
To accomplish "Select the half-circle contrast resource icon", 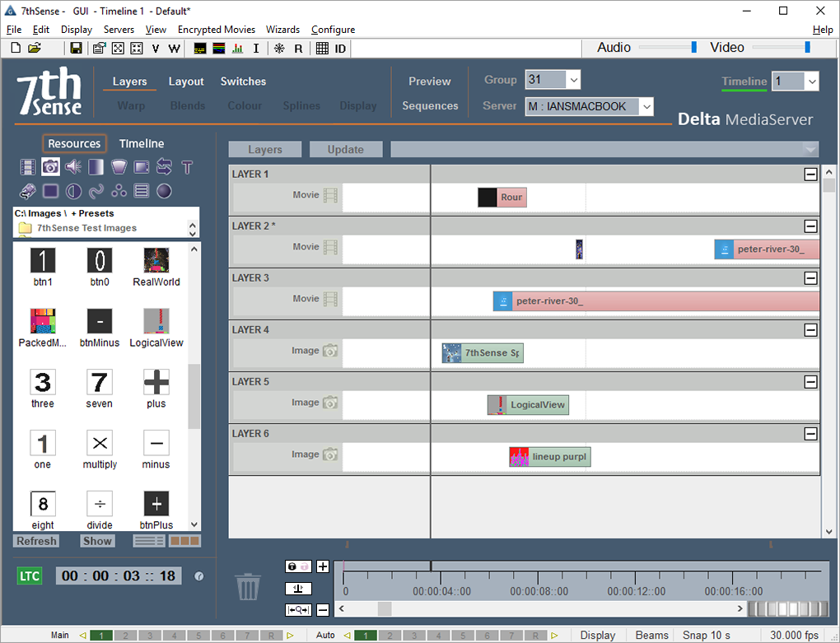I will click(73, 191).
